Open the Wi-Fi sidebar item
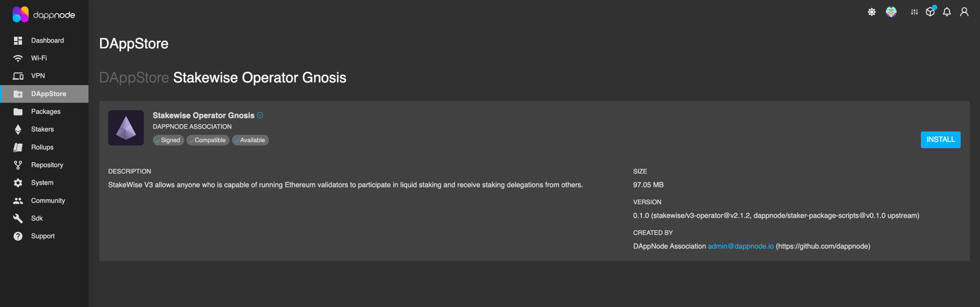The image size is (980, 307). coord(39,58)
